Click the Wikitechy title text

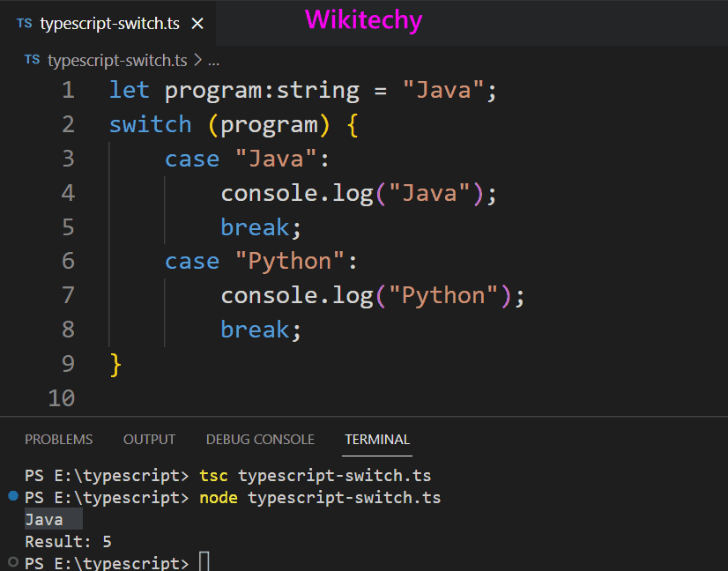363,19
